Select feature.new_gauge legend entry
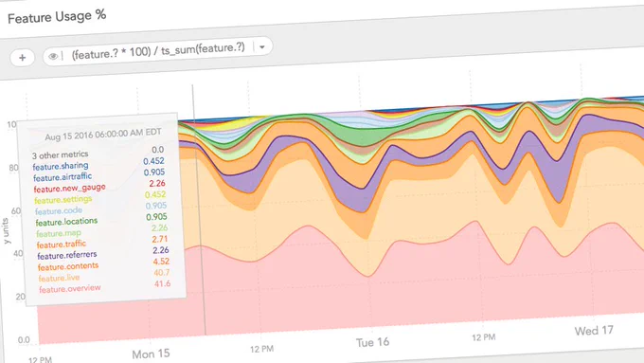The image size is (644, 363). click(69, 189)
